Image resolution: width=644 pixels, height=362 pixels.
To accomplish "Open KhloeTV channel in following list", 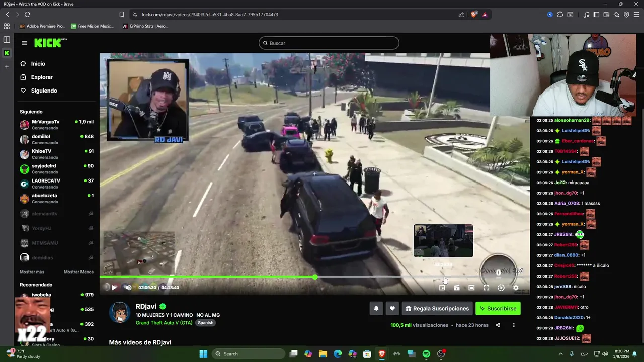I will 56,154.
